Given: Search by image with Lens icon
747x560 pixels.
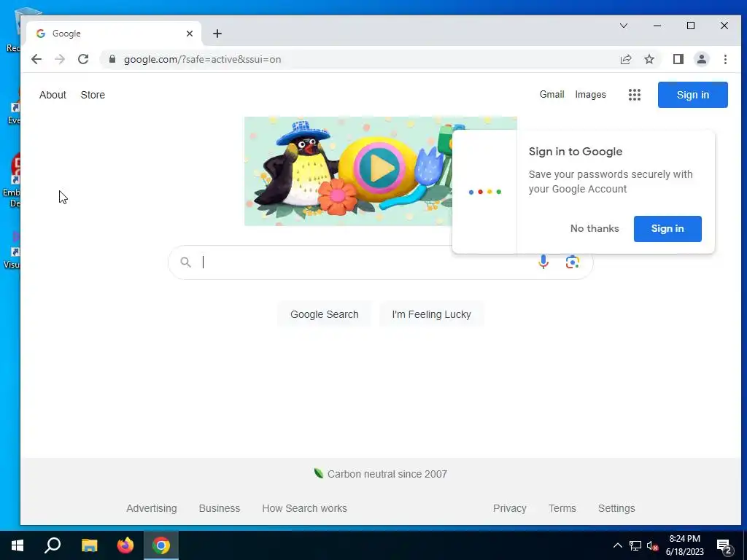Looking at the screenshot, I should [572, 262].
